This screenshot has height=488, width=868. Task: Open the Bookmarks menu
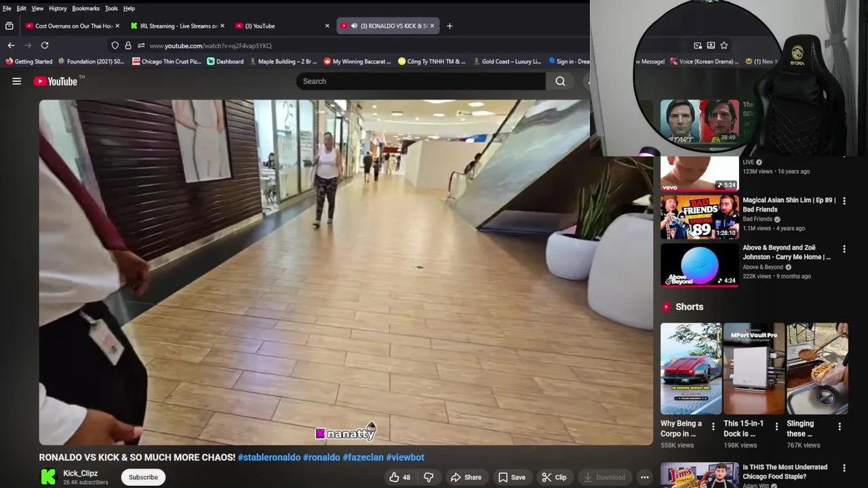tap(85, 8)
